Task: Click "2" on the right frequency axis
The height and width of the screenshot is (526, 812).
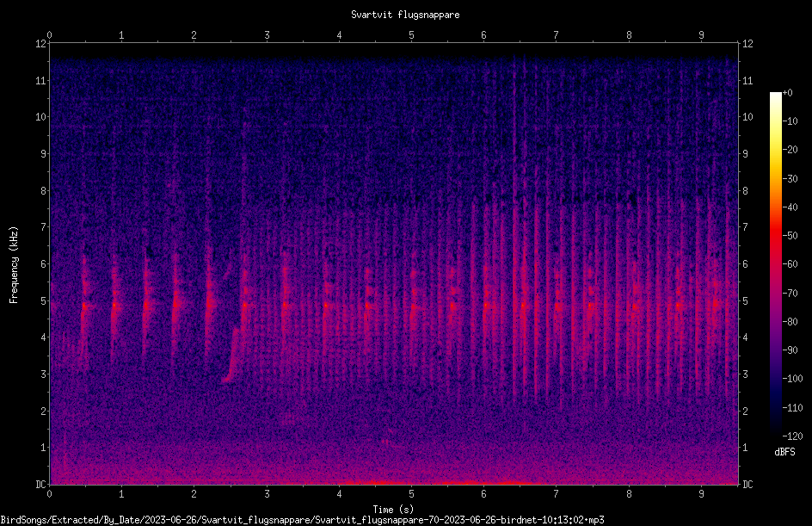Action: (x=745, y=411)
